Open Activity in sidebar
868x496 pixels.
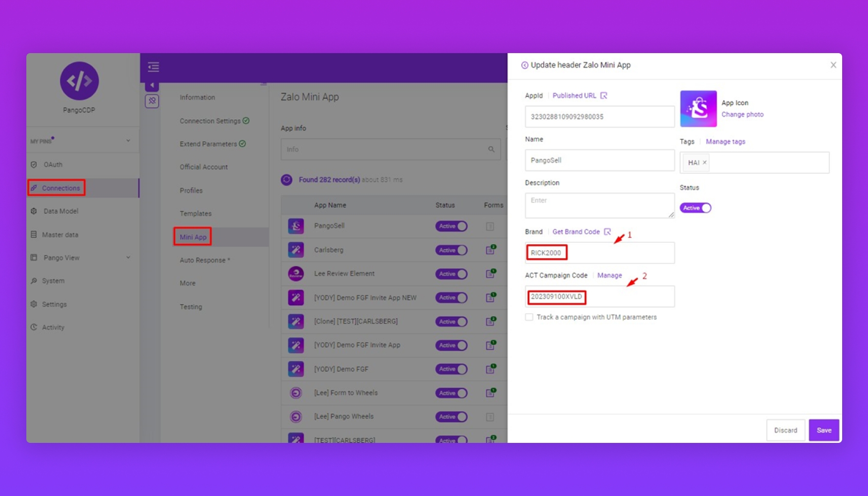click(53, 327)
